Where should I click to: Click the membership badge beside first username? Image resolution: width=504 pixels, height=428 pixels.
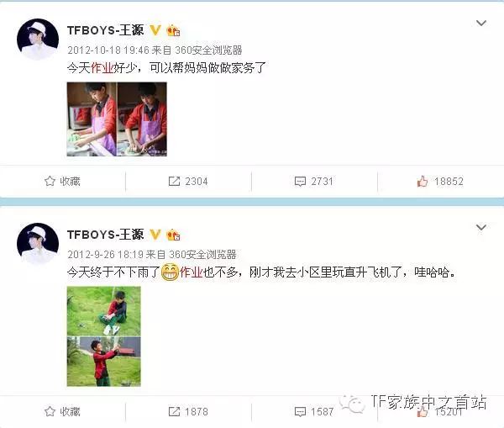(x=173, y=30)
